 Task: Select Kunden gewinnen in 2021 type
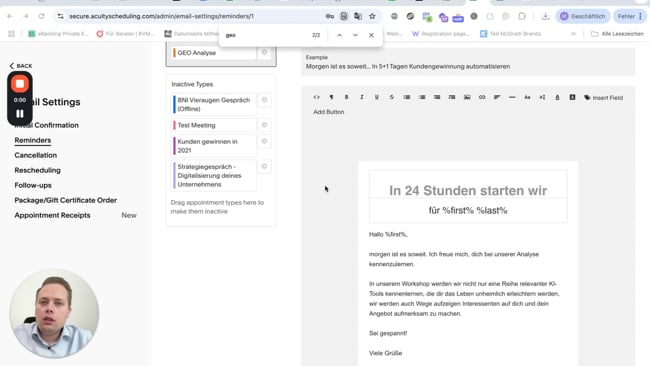214,146
